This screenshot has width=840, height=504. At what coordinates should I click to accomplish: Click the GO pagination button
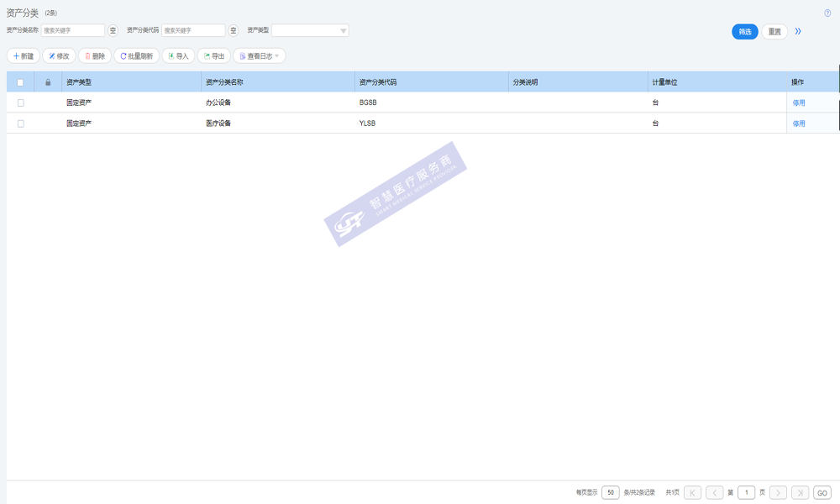822,493
